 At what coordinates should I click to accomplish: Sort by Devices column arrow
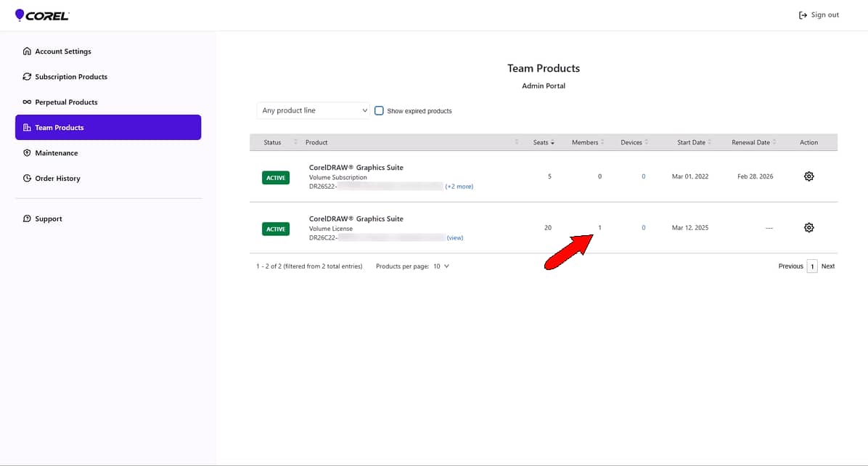[x=646, y=142]
